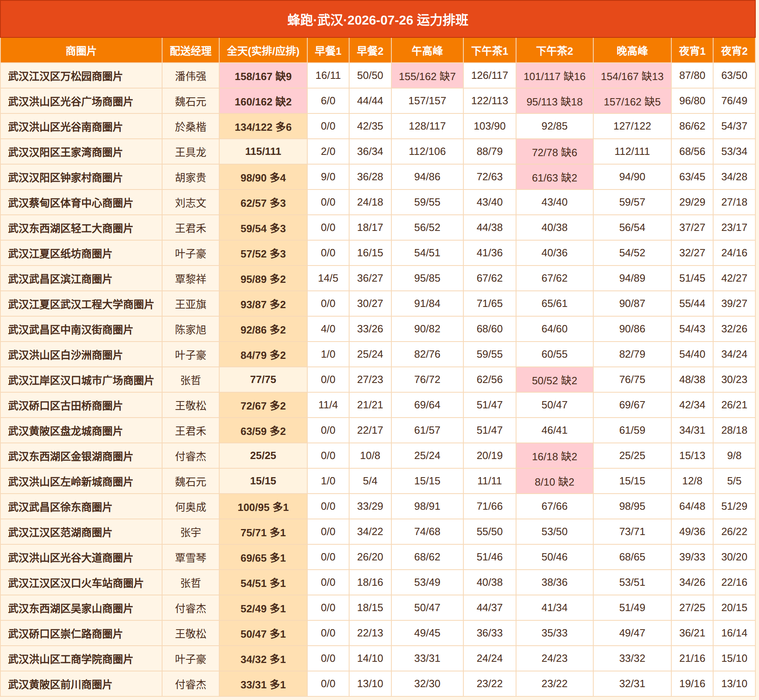This screenshot has height=700, width=759.
Task: Click row name 武汉武昌区中南汉街商圈片
Action: pos(70,329)
